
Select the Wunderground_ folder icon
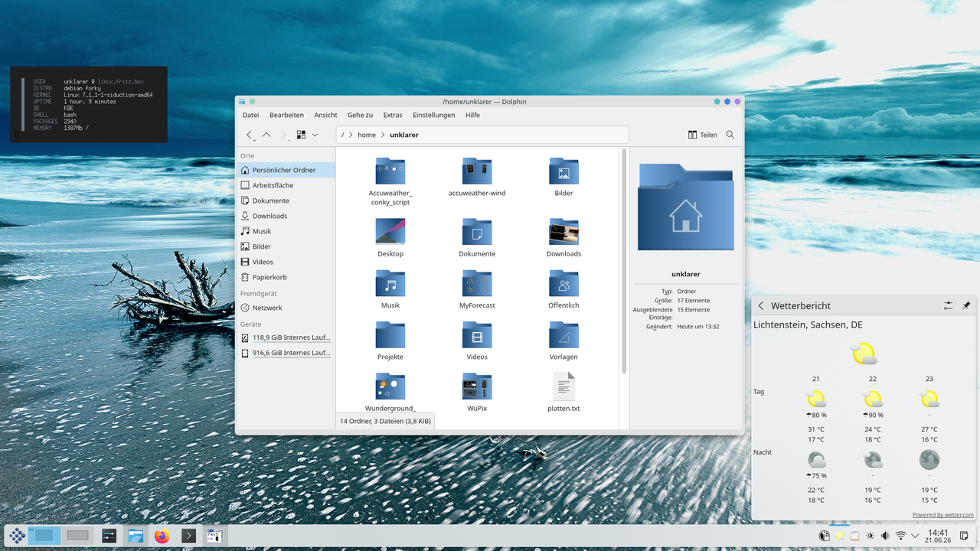point(390,386)
